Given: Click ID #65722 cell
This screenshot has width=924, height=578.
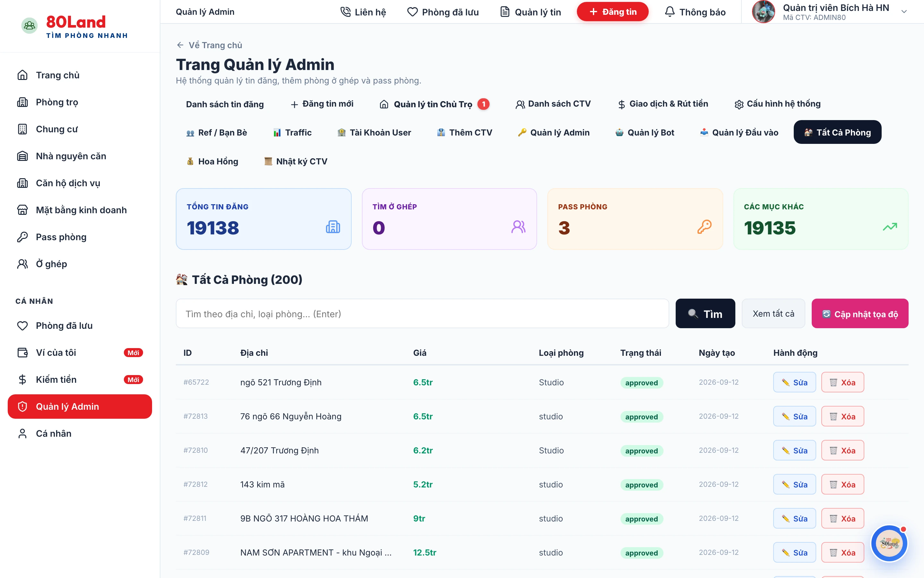Looking at the screenshot, I should [196, 382].
